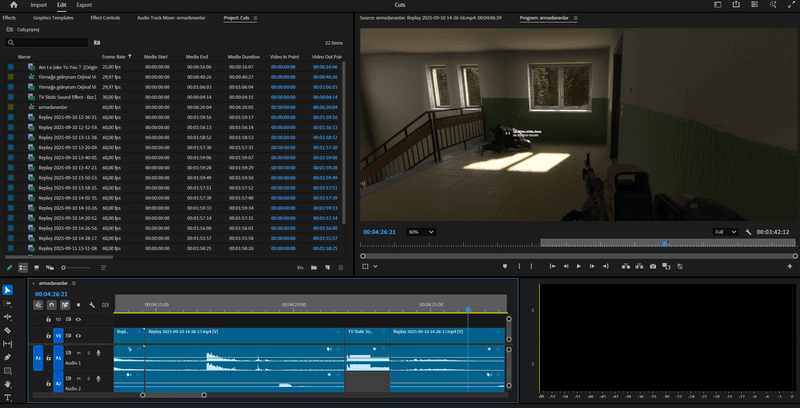Open the Project: Cuts panel menu
The width and height of the screenshot is (800, 408).
coord(255,18)
